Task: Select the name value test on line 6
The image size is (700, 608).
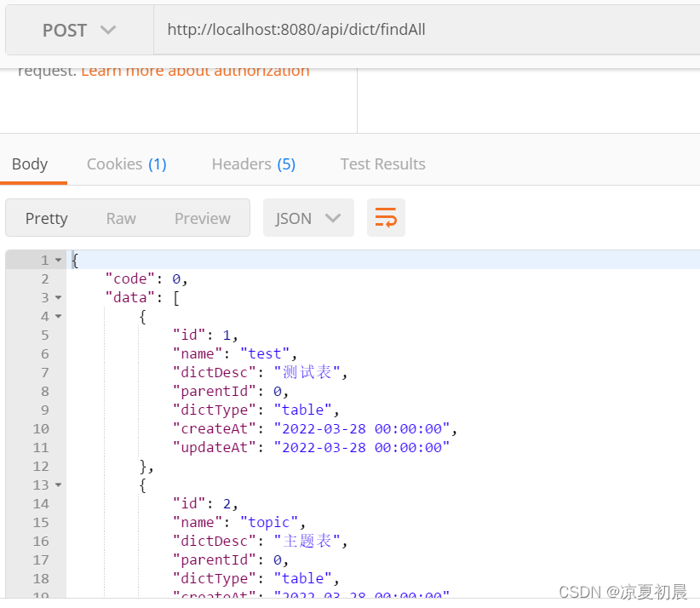Action: (265, 353)
